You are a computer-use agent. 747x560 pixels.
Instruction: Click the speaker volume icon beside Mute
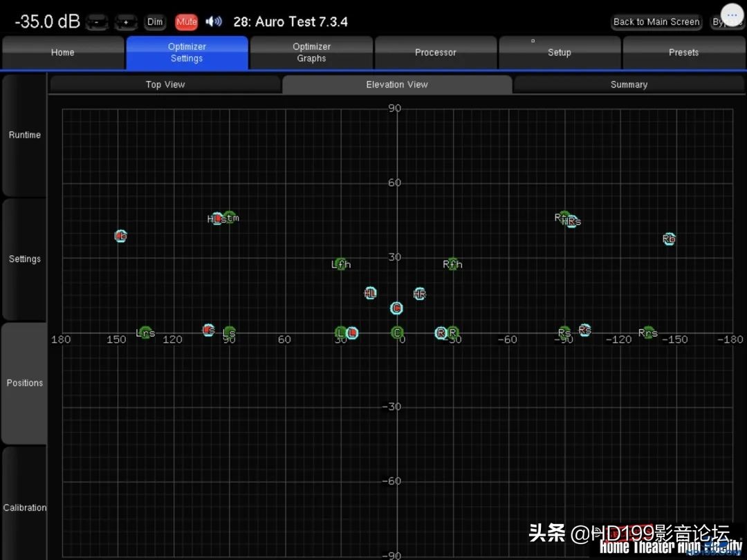click(214, 21)
